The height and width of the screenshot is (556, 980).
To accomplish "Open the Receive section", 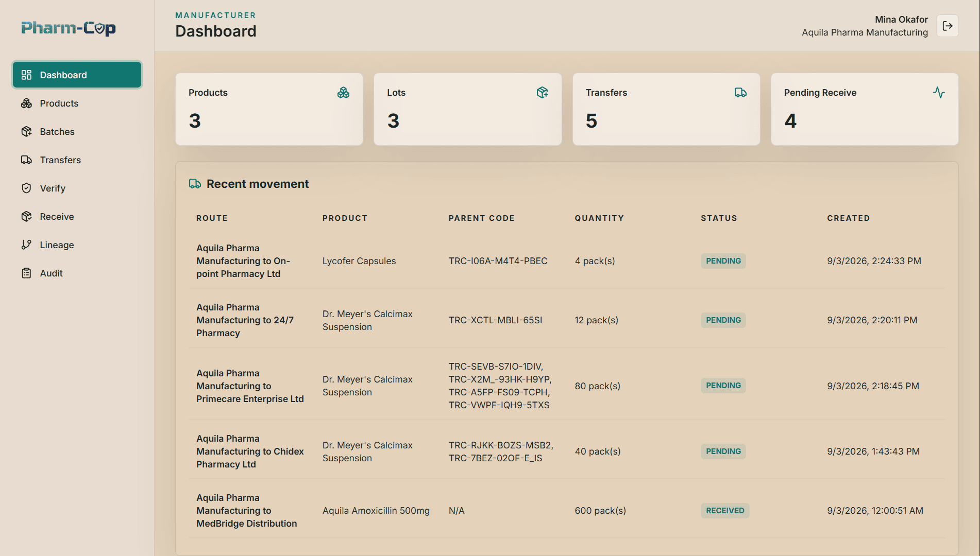I will 77,217.
